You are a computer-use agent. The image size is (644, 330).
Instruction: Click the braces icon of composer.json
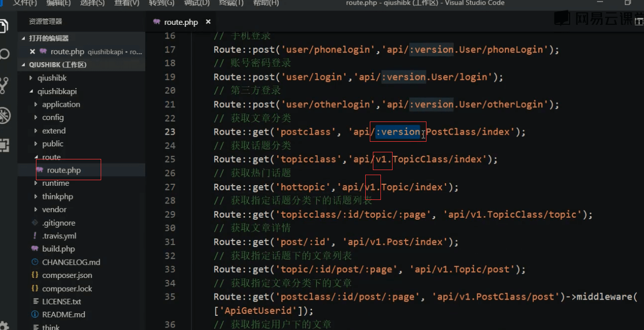coord(34,275)
